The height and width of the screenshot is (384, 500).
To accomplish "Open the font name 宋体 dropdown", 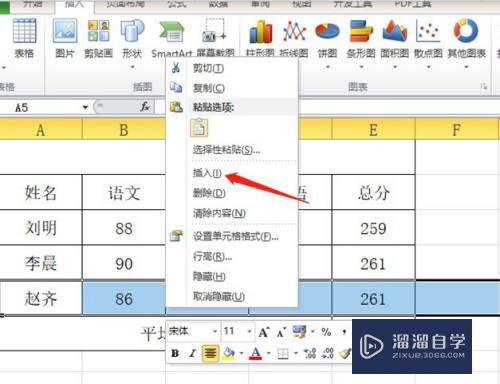I will pyautogui.click(x=215, y=331).
